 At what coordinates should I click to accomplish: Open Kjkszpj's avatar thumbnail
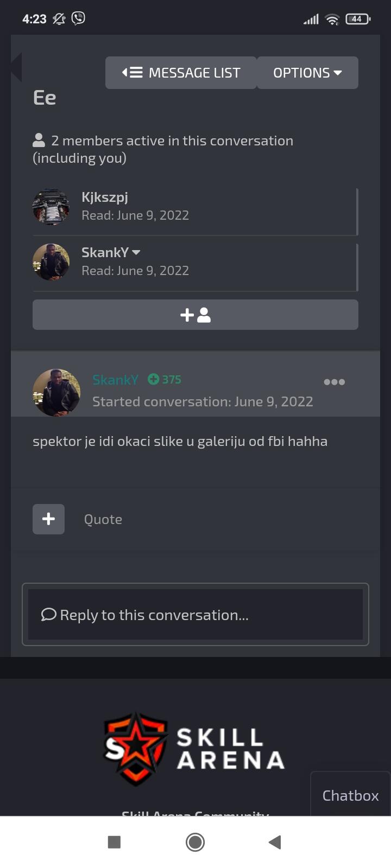pyautogui.click(x=51, y=207)
